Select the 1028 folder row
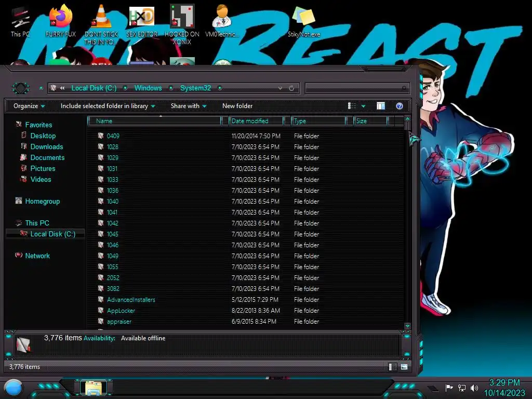This screenshot has width=532, height=399. (246, 147)
